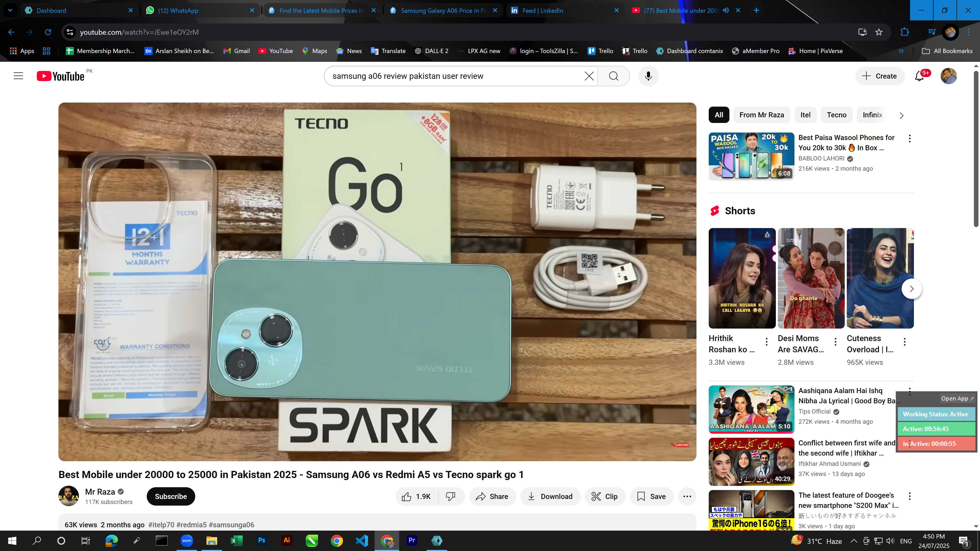Open more actions ellipsis under video
This screenshot has height=551, width=980.
pyautogui.click(x=687, y=496)
